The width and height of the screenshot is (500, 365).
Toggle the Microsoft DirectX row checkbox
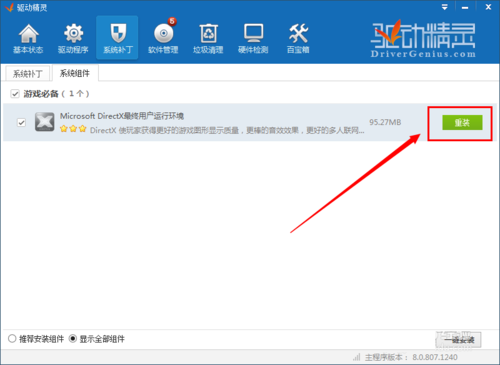coord(21,122)
